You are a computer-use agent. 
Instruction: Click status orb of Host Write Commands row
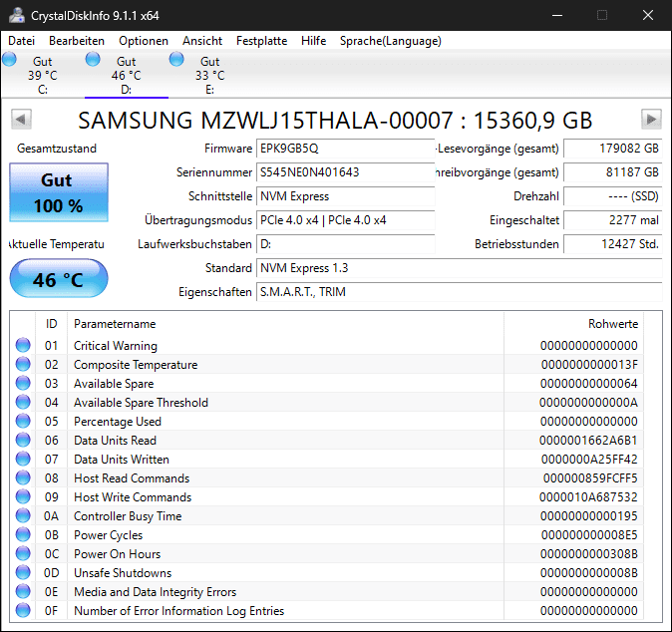tap(23, 497)
